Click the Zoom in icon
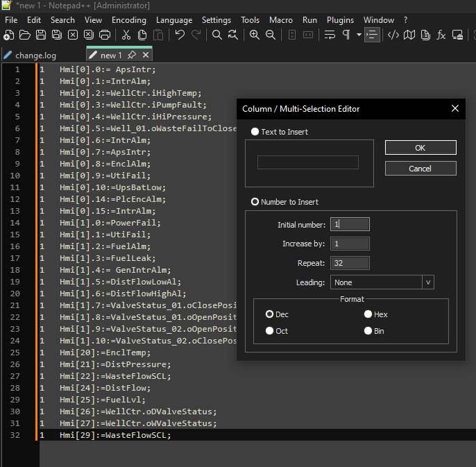Screen dimensions: 476x467 (x=255, y=35)
